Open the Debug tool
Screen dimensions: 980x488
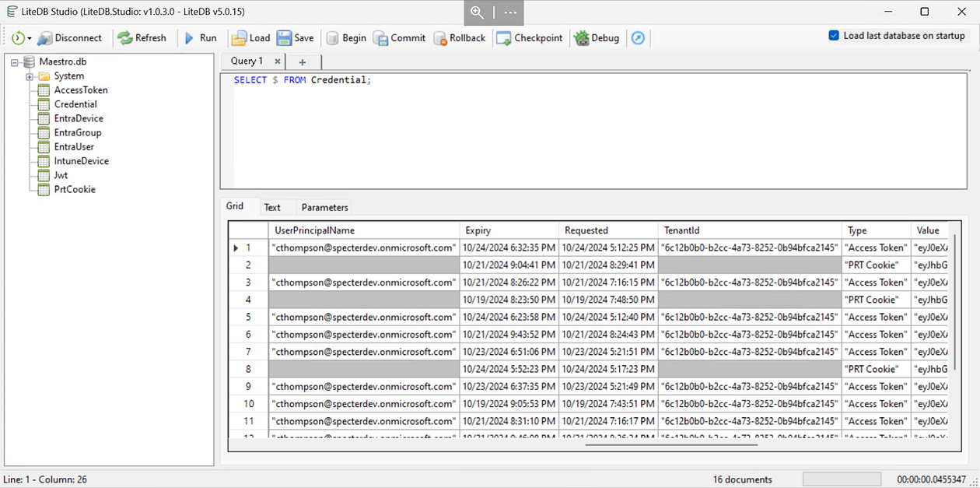tap(597, 37)
